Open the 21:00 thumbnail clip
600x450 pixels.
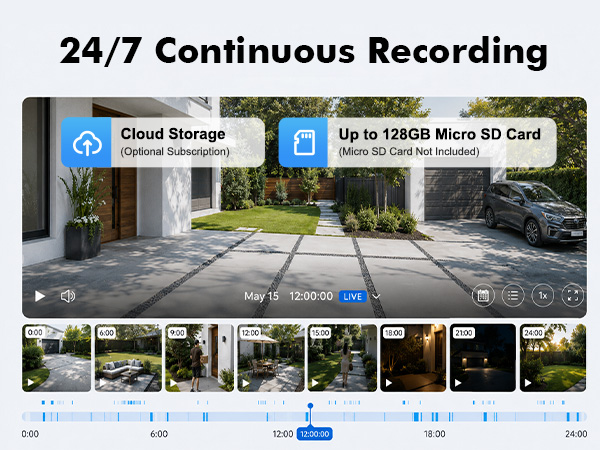point(483,358)
